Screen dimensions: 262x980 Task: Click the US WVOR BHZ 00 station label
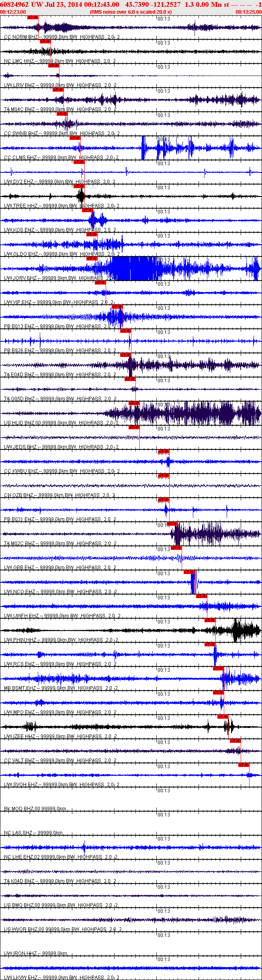[x=63, y=929]
